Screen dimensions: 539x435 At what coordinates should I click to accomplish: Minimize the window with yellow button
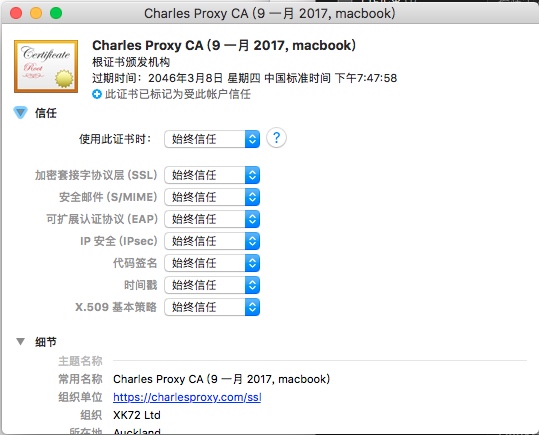coord(36,13)
